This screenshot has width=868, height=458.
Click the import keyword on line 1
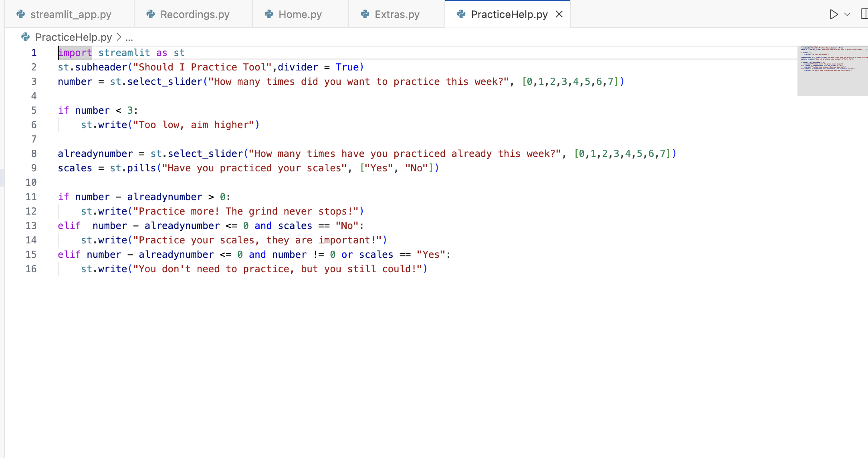75,53
